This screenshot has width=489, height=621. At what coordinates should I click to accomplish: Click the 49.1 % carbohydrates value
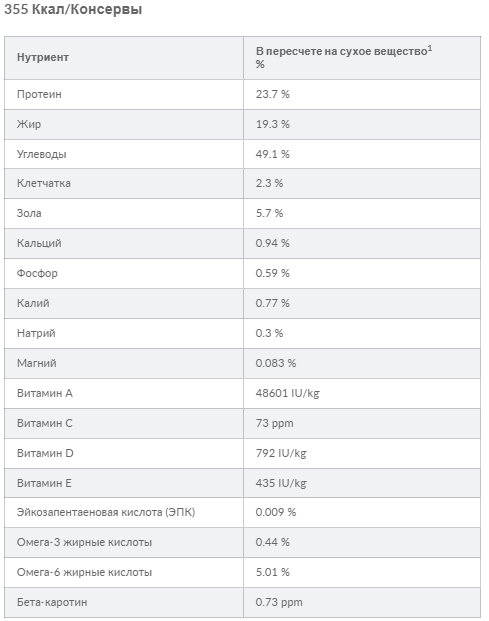[x=272, y=154]
